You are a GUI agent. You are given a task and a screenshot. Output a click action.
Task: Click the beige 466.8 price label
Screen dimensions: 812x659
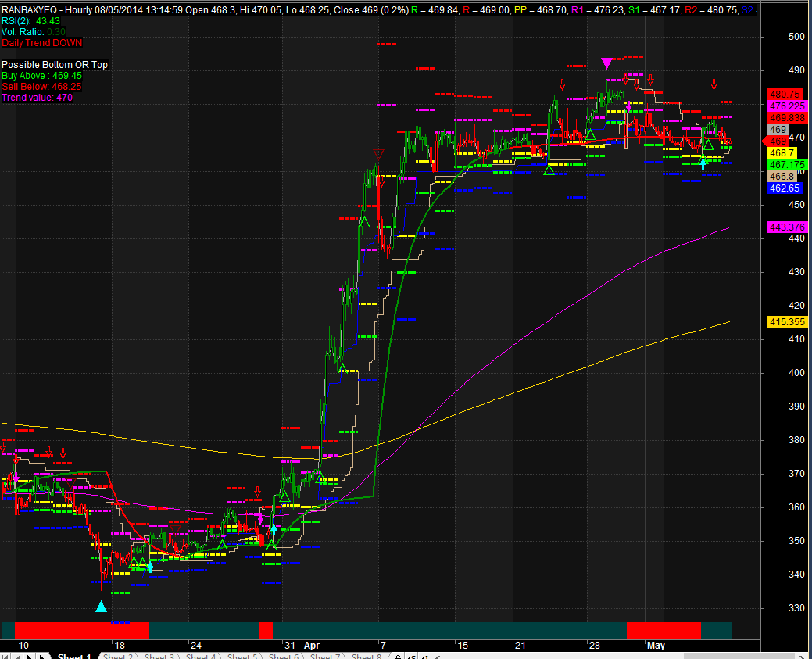click(x=782, y=177)
